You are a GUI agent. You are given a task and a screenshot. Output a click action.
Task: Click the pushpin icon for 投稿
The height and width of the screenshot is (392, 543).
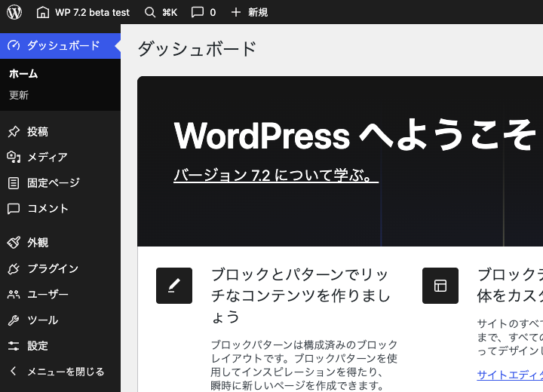point(14,132)
